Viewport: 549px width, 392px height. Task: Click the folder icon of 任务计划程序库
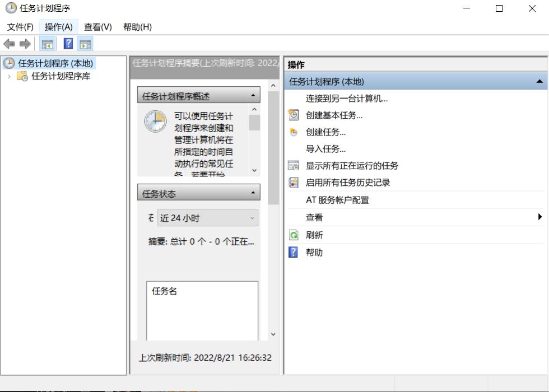tap(22, 76)
